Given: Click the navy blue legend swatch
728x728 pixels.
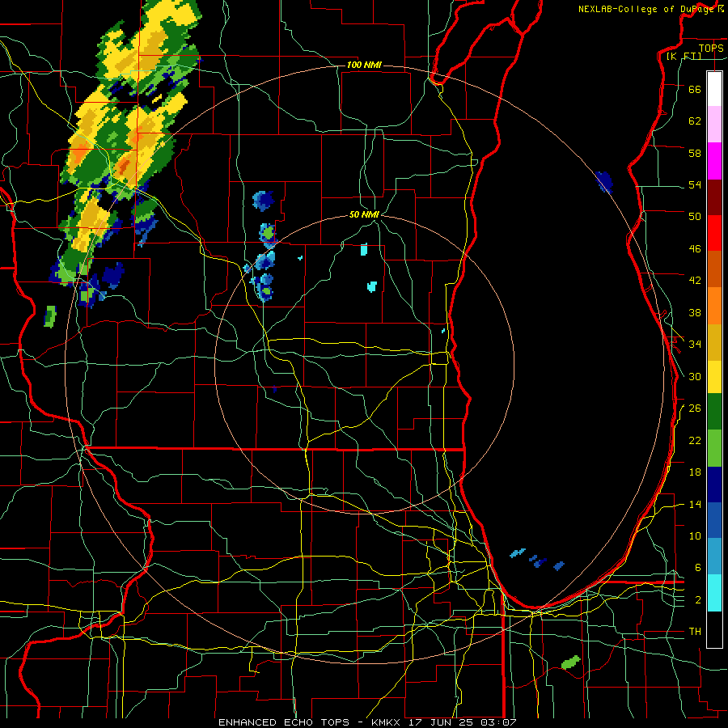Looking at the screenshot, I should click(714, 485).
